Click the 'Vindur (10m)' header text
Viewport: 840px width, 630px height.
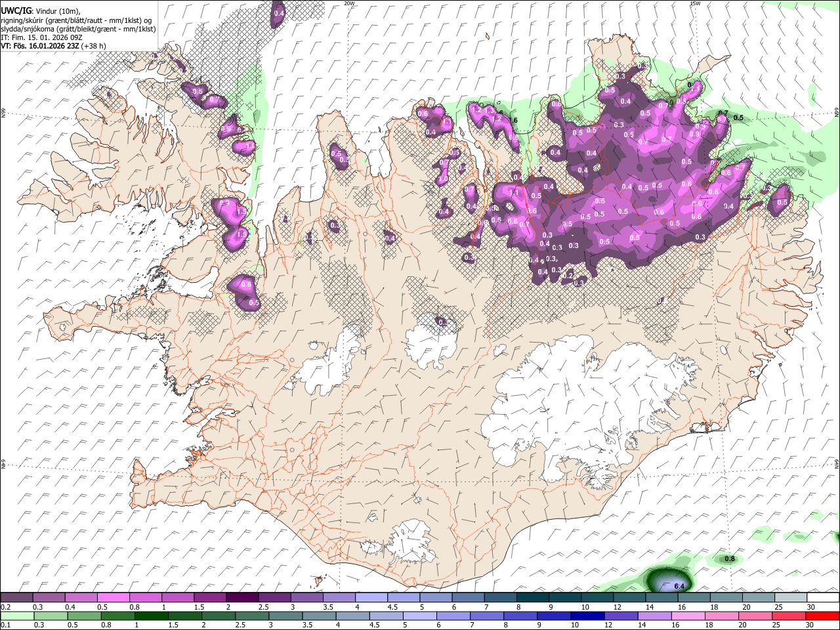56,11
